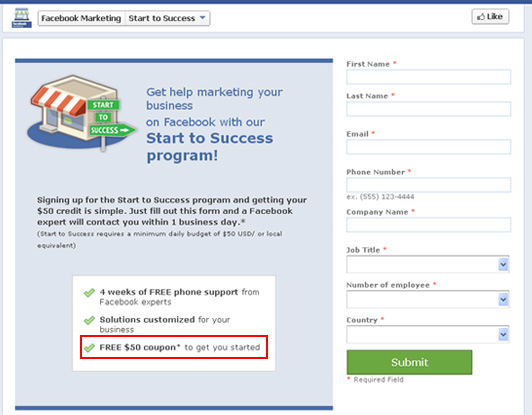Click the 'Start to Success program!' heading

pos(210,147)
